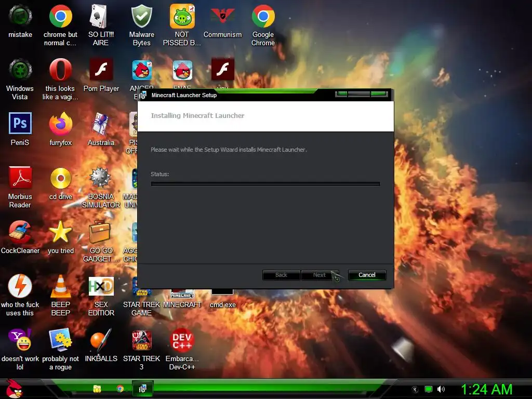
Task: Select the Opera 'this looks like a vagi...' icon
Action: point(60,79)
